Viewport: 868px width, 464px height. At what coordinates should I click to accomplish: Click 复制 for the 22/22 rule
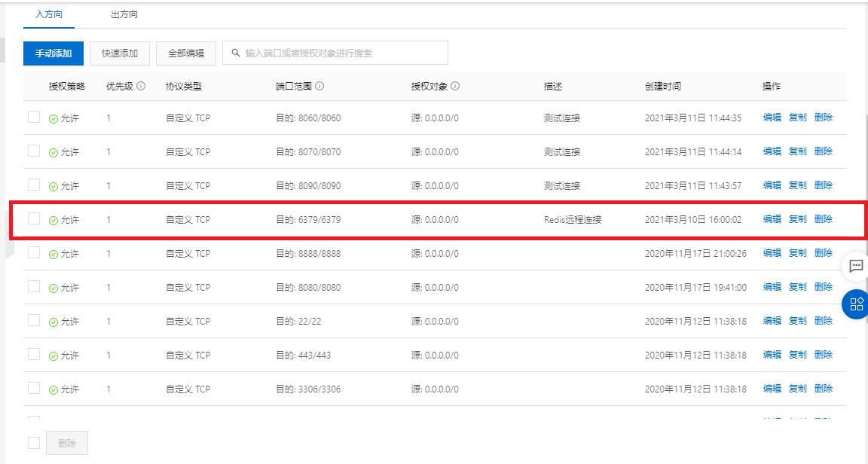(x=798, y=321)
